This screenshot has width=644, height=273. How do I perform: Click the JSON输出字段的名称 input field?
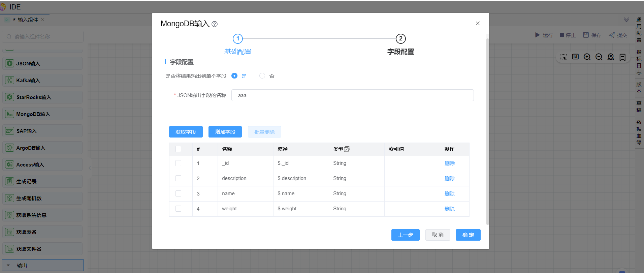(x=352, y=95)
